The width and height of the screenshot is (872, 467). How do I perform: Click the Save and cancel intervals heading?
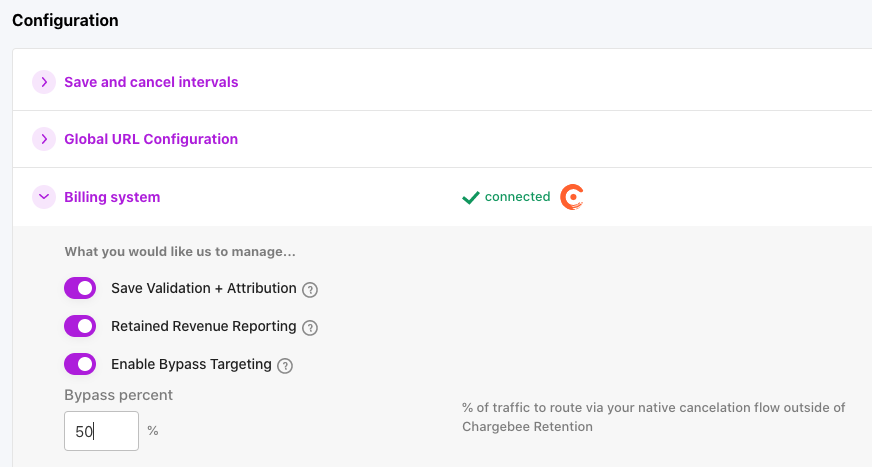(x=151, y=82)
